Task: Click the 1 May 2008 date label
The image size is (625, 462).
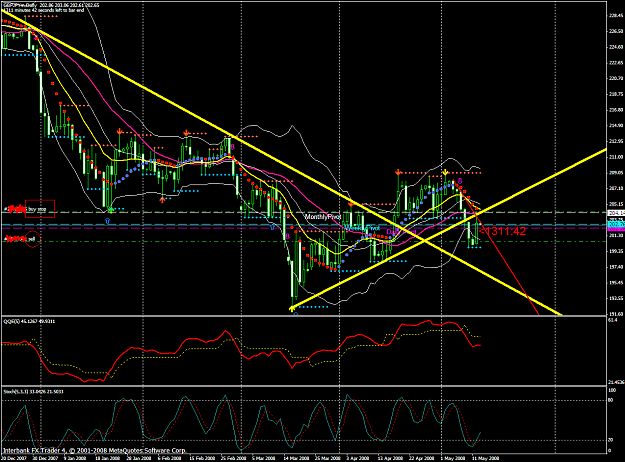Action: pyautogui.click(x=453, y=458)
